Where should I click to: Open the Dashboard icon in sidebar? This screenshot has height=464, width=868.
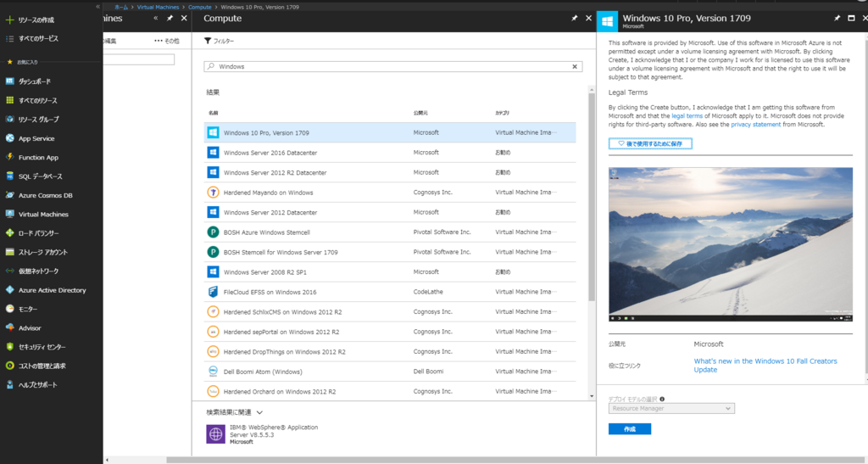pos(9,81)
